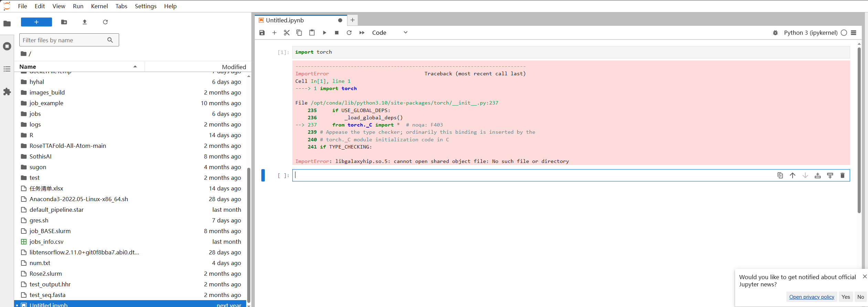This screenshot has width=868, height=307.
Task: Insert a cell below the active cell
Action: click(x=830, y=175)
